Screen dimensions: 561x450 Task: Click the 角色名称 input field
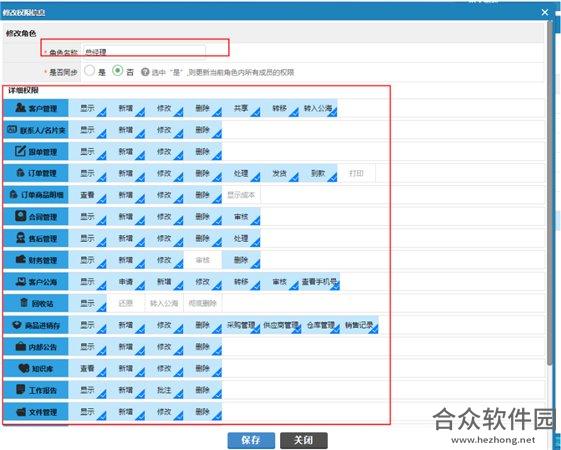pyautogui.click(x=144, y=52)
